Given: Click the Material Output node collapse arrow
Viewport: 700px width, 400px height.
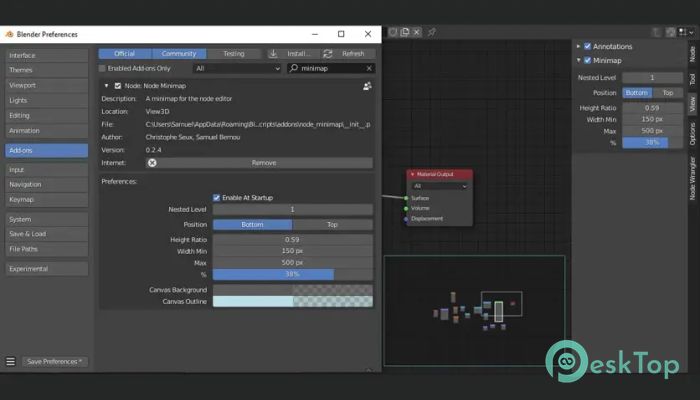Looking at the screenshot, I should click(x=412, y=174).
